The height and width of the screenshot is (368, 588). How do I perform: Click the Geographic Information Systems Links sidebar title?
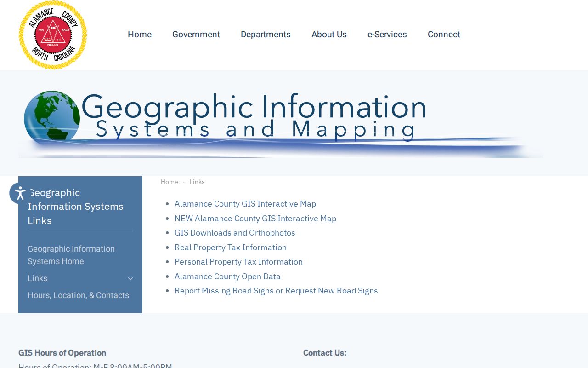(x=75, y=206)
